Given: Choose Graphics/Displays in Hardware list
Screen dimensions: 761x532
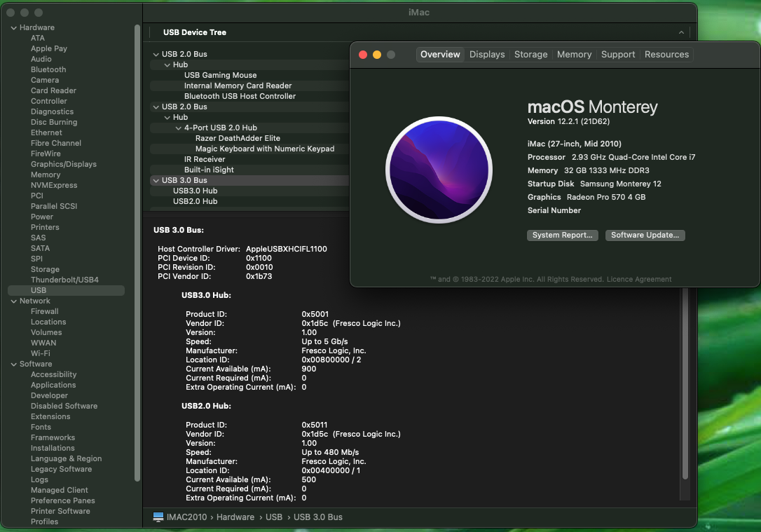Looking at the screenshot, I should point(64,165).
